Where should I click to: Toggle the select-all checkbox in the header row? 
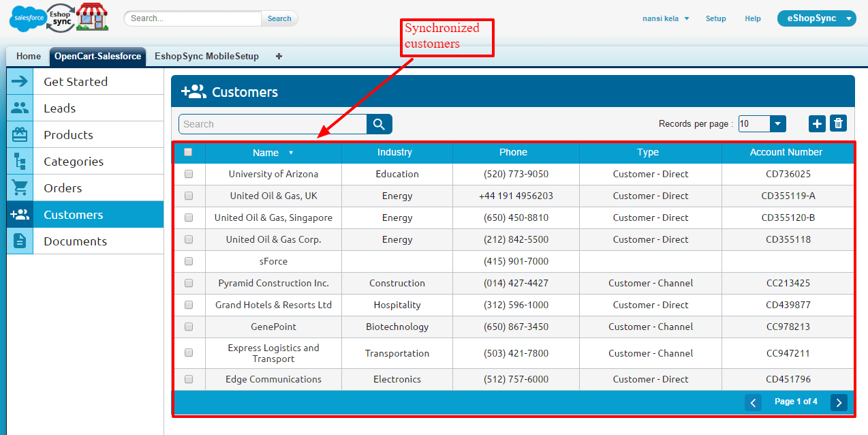(x=188, y=152)
